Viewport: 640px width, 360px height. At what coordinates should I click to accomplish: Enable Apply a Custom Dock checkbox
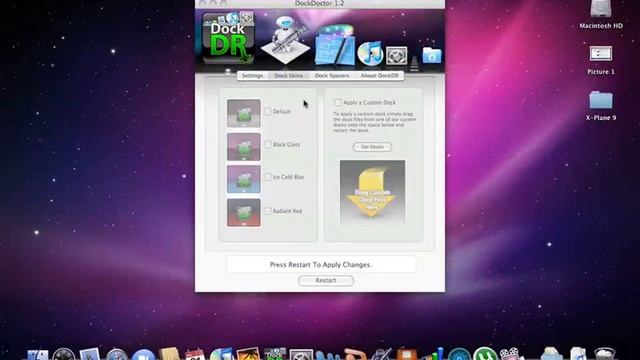(338, 102)
